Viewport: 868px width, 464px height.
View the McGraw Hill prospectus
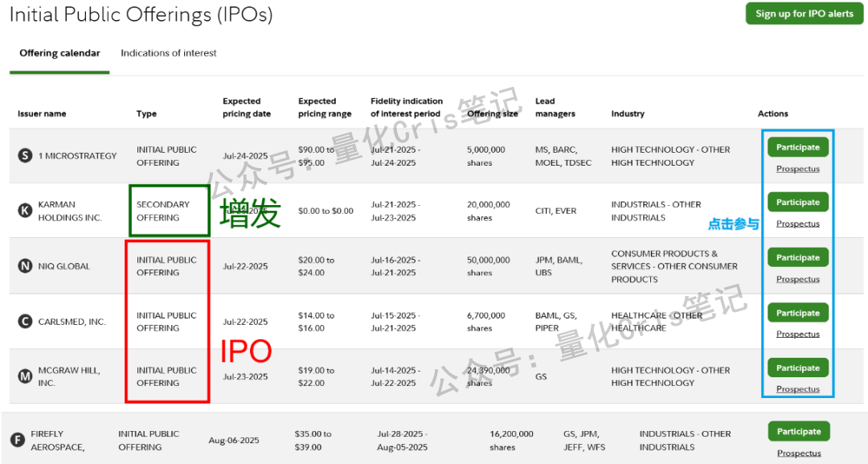tap(797, 389)
